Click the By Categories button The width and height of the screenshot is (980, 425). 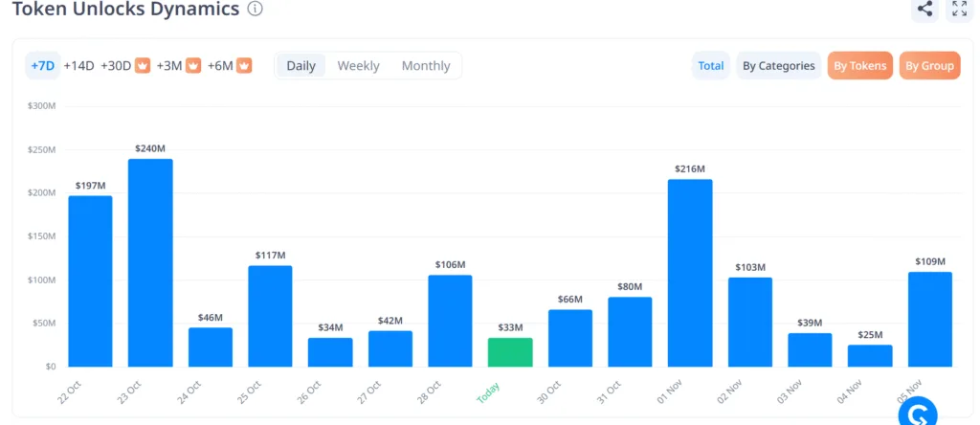(779, 66)
